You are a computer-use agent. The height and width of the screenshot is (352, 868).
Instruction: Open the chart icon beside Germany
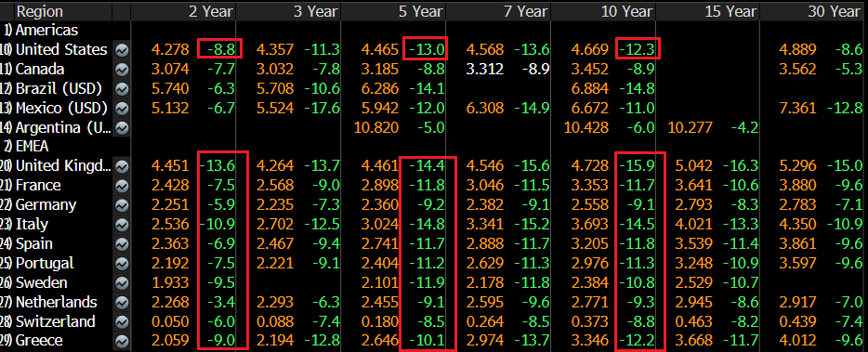point(122,204)
